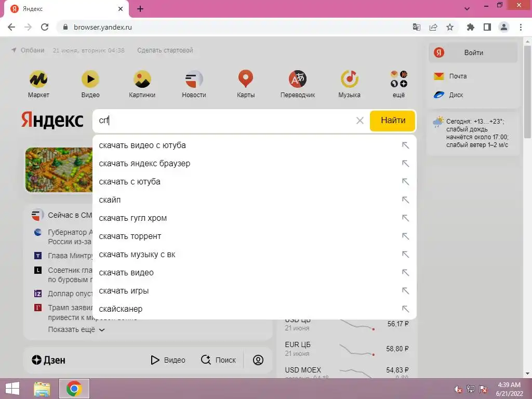532x399 pixels.
Task: Open Сейчас в СМИ news header
Action: (62, 215)
